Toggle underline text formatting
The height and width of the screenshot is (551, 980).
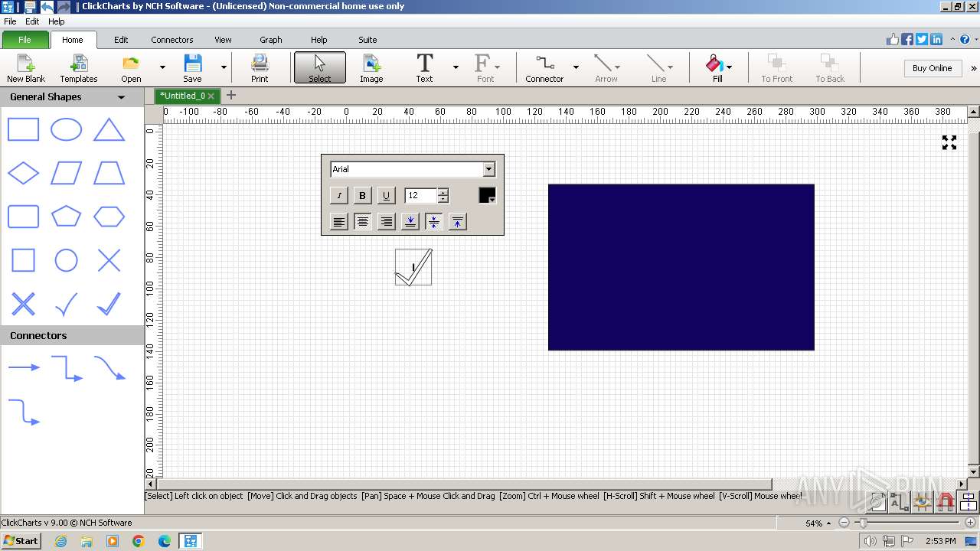(x=386, y=196)
